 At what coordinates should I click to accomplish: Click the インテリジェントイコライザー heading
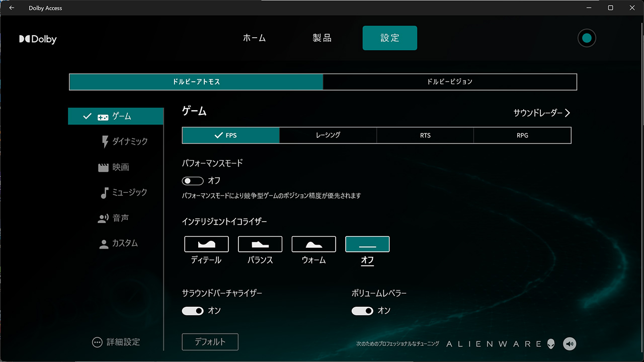(224, 221)
